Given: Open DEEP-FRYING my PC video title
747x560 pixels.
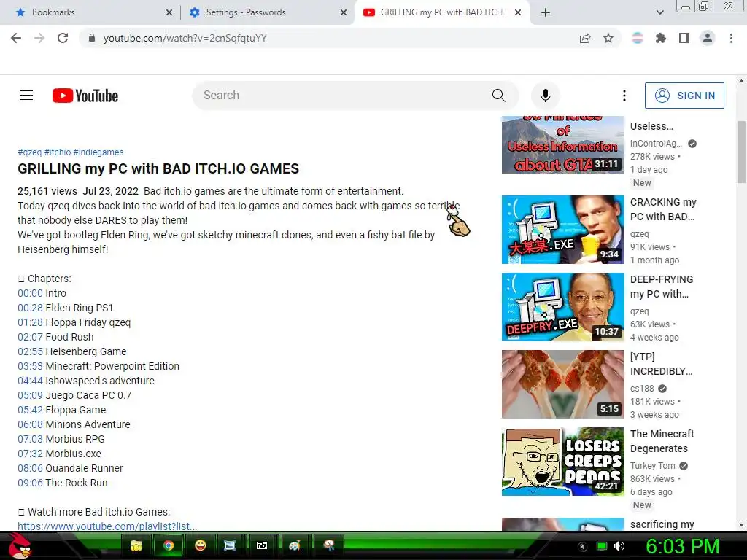Looking at the screenshot, I should (662, 287).
